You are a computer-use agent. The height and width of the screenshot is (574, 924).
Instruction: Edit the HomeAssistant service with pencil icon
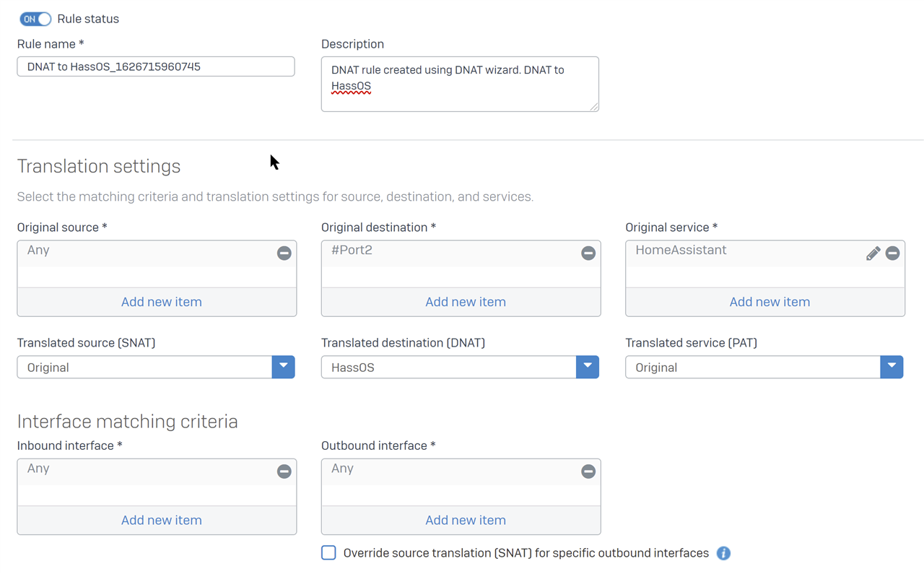[873, 253]
